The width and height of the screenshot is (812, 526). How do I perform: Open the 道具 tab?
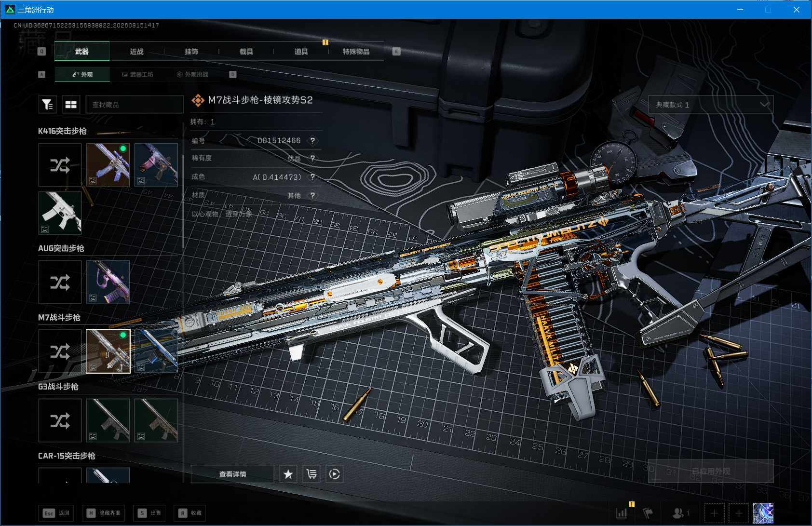[x=301, y=52]
